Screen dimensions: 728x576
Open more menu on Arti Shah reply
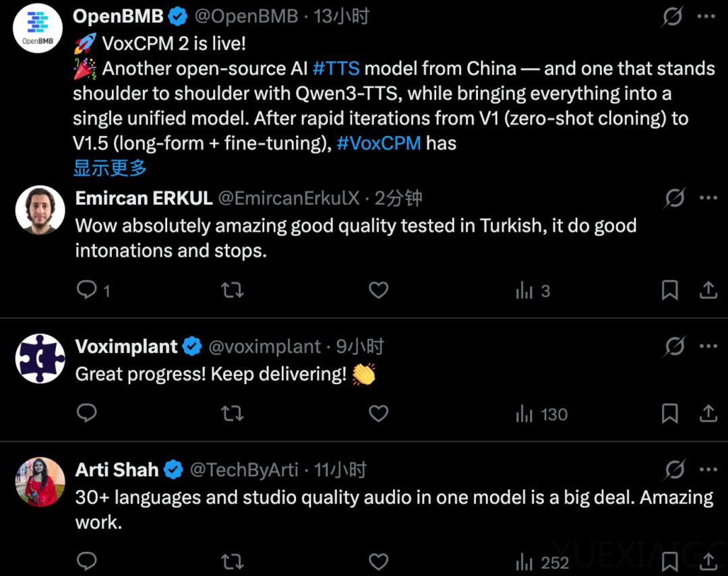[708, 470]
